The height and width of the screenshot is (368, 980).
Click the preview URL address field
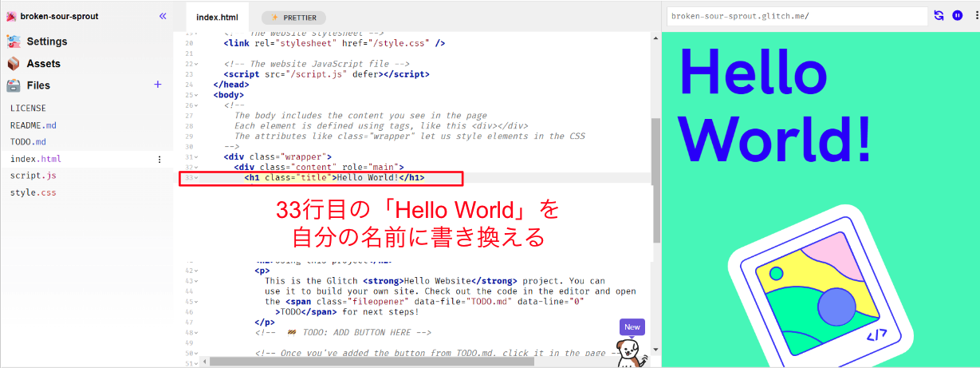click(x=797, y=15)
